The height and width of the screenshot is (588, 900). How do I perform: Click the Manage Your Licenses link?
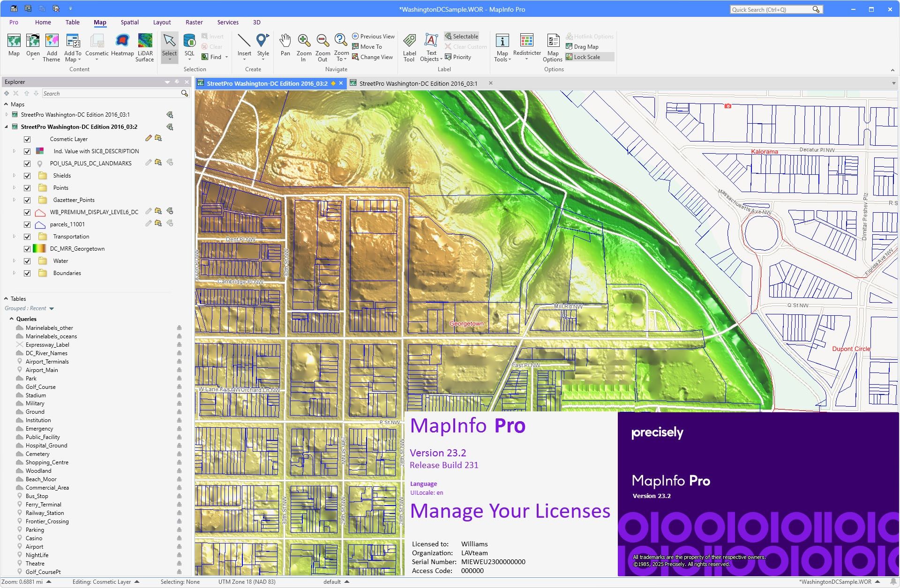click(x=510, y=511)
